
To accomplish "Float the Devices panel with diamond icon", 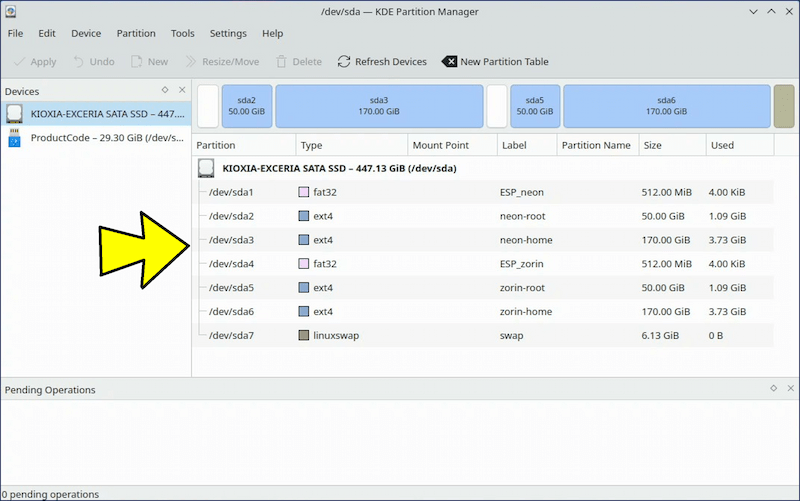I will pos(165,90).
